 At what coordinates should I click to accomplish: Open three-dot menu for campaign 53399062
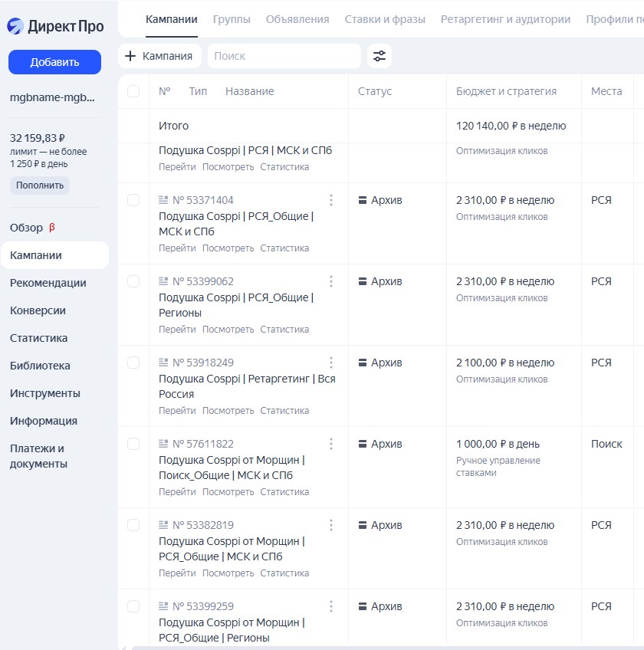(x=331, y=281)
